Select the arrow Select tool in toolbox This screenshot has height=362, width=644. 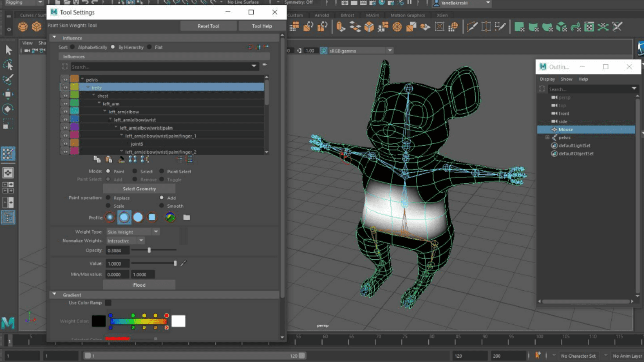(x=8, y=50)
